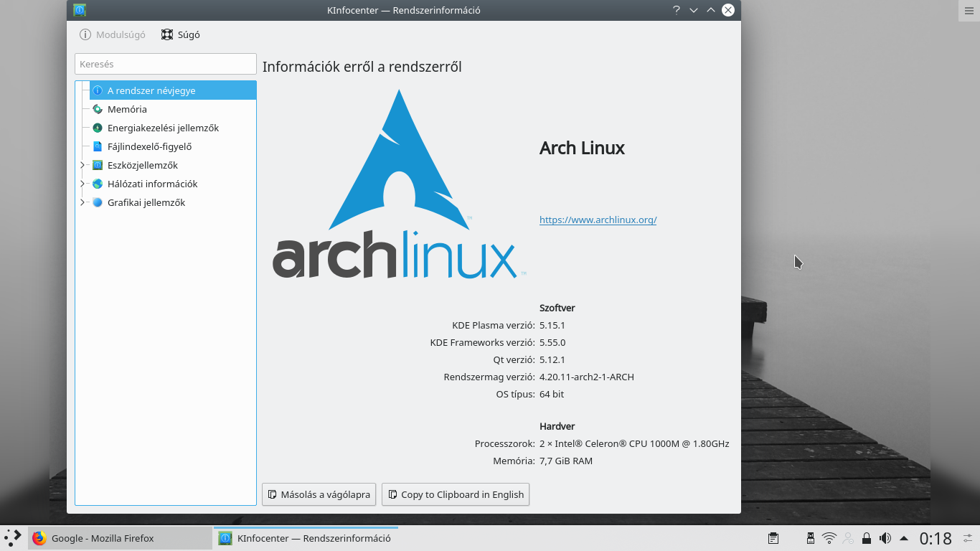Click the 'Processzorok:' label
The height and width of the screenshot is (551, 980).
[505, 443]
